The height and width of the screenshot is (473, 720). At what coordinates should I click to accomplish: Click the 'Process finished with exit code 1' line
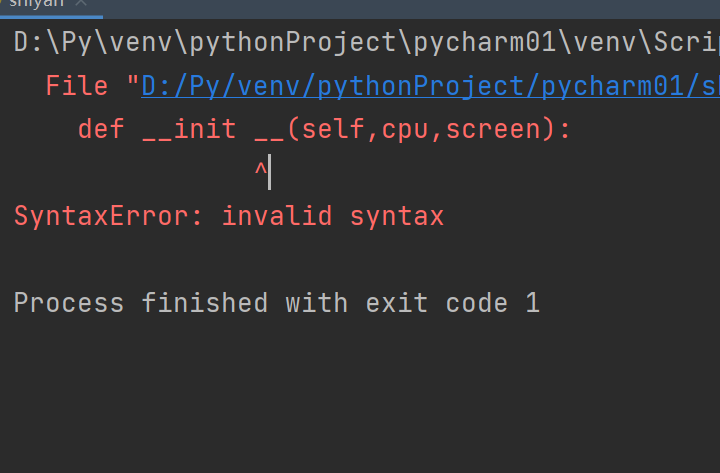277,303
